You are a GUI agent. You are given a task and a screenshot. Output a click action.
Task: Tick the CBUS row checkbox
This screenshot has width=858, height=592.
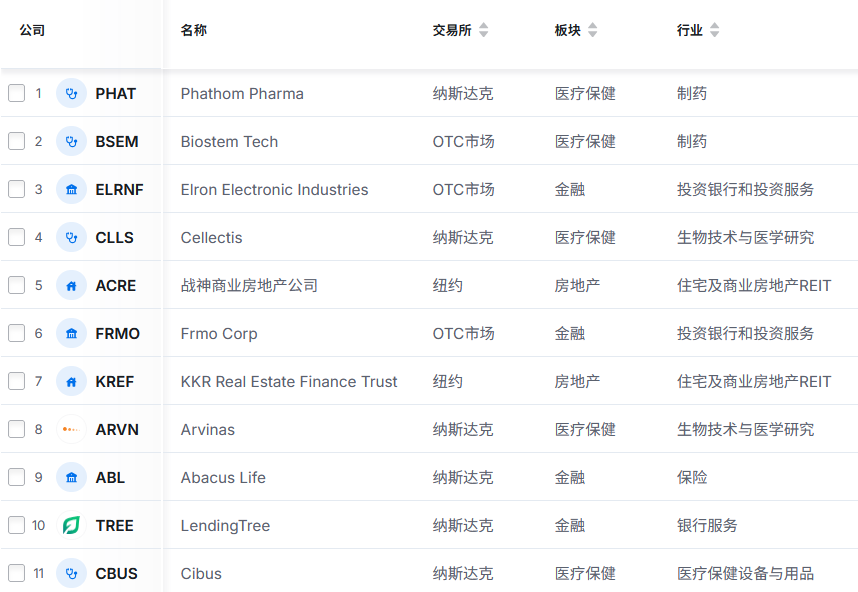[16, 573]
